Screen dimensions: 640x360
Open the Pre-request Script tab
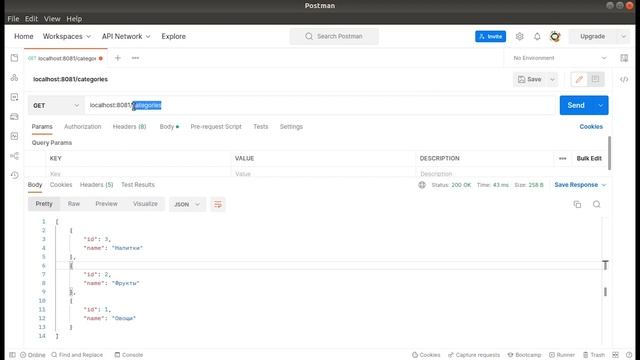(x=216, y=127)
